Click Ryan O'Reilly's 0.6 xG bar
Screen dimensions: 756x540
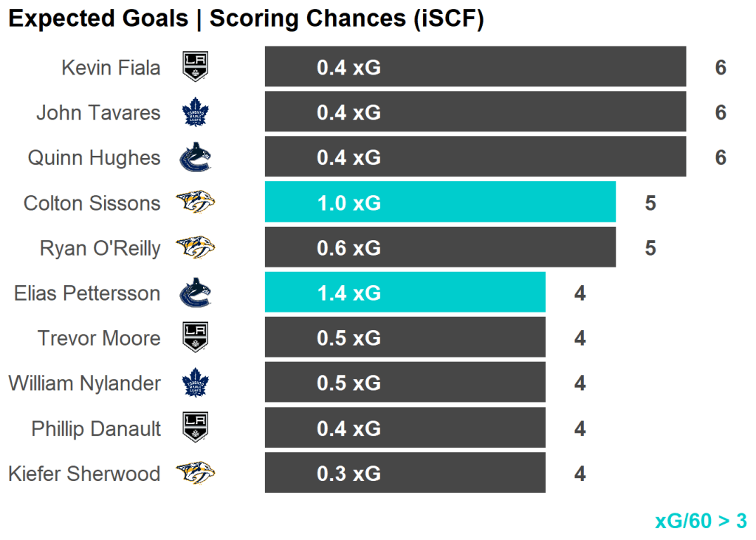coord(440,247)
